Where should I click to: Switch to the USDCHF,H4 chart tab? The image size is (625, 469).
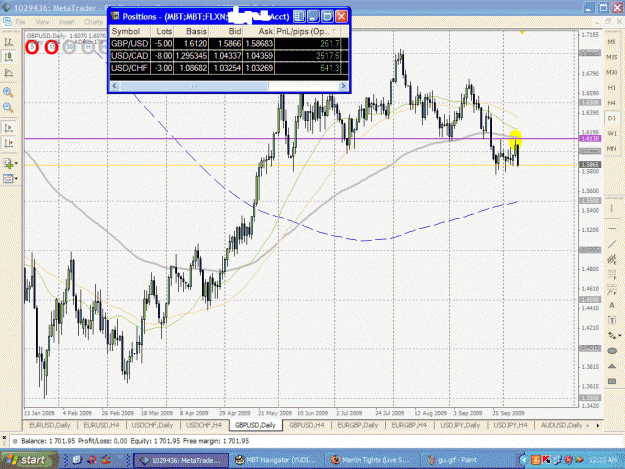[204, 425]
